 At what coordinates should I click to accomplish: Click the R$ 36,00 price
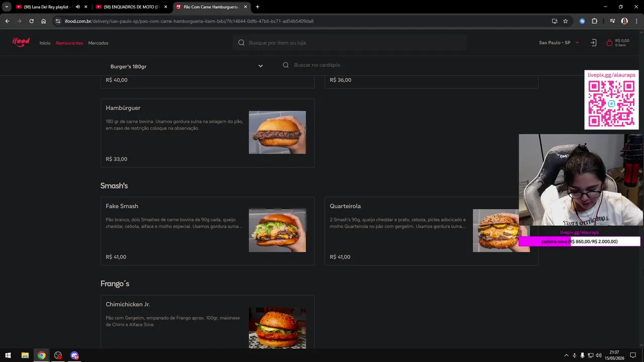(341, 80)
